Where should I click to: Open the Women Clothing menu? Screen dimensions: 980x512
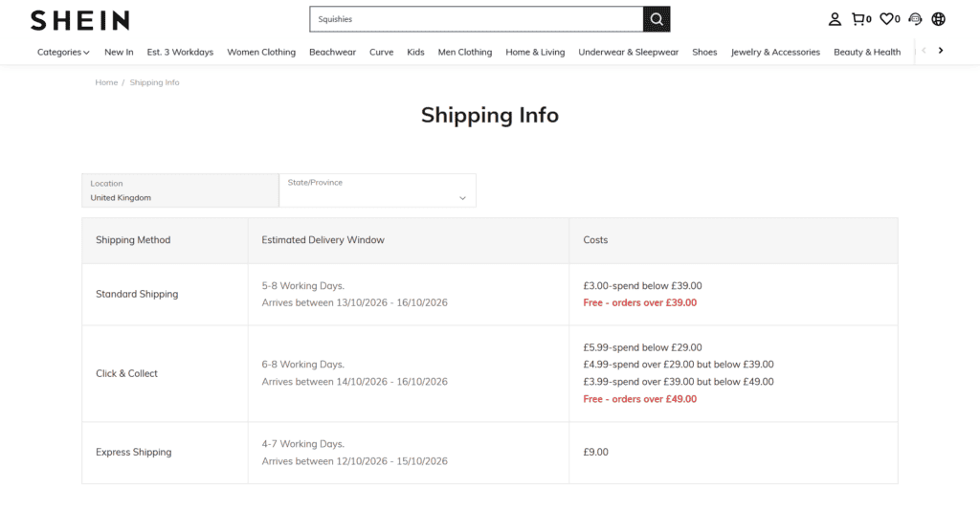(261, 52)
